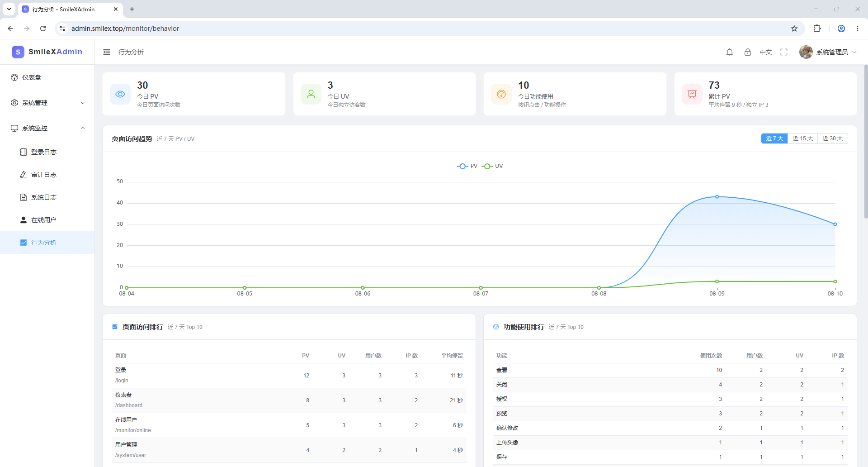This screenshot has height=467, width=868.
Task: Click the system administrator avatar
Action: point(806,52)
